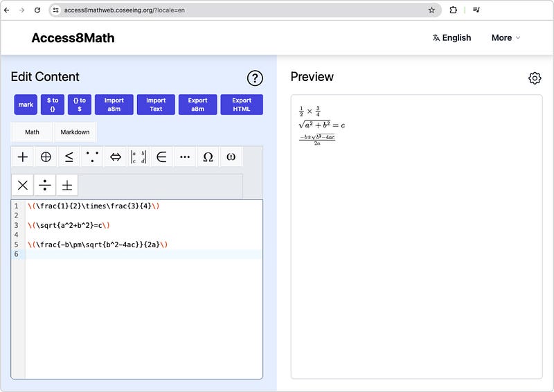Viewport: 554px width, 392px height.
Task: Click the Preview heading
Action: pos(312,77)
